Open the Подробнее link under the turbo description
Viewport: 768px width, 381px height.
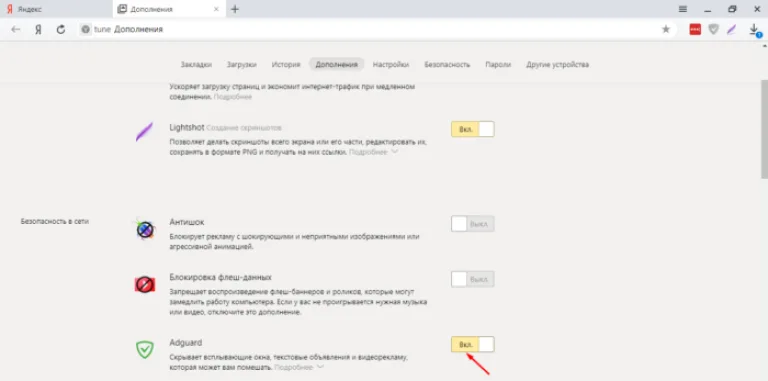pyautogui.click(x=233, y=97)
